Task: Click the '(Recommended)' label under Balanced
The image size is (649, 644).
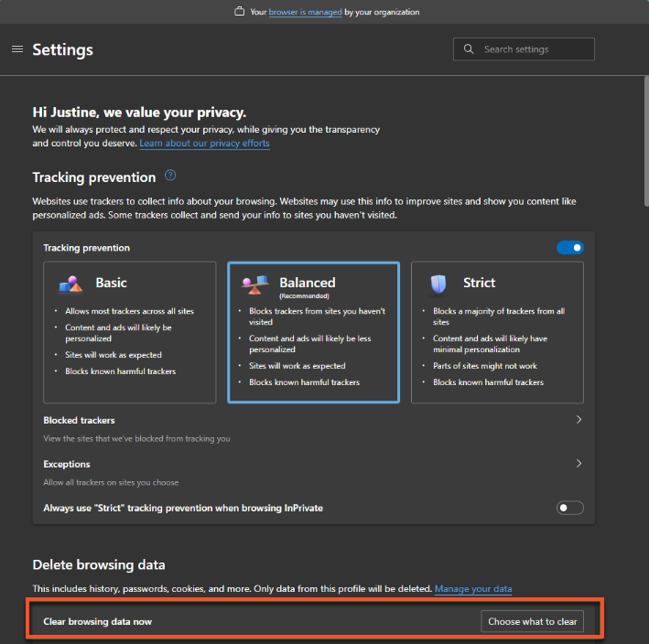Action: coord(304,296)
